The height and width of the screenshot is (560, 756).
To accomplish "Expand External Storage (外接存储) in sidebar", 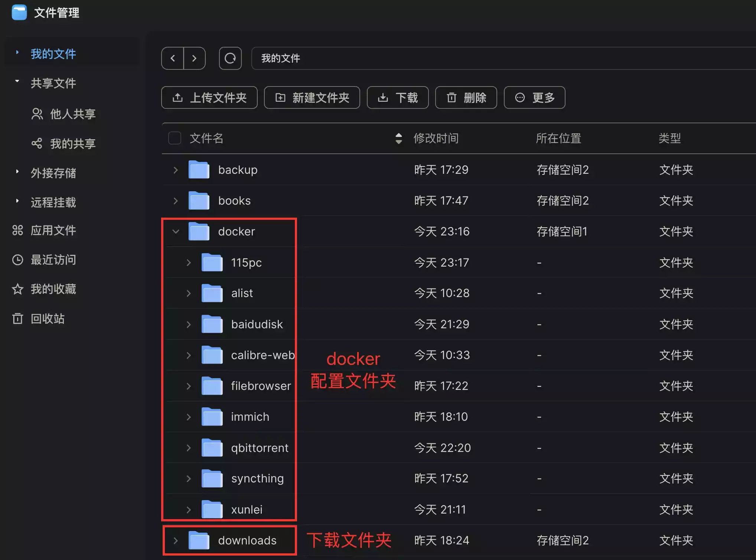I will pos(53,173).
